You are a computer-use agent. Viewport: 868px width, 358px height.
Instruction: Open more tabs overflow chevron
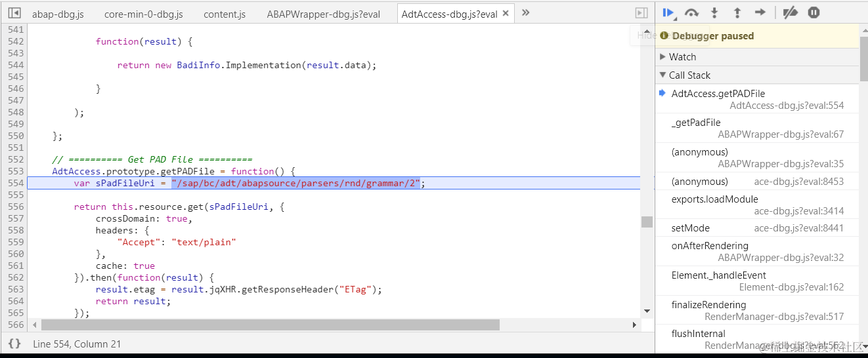[525, 12]
